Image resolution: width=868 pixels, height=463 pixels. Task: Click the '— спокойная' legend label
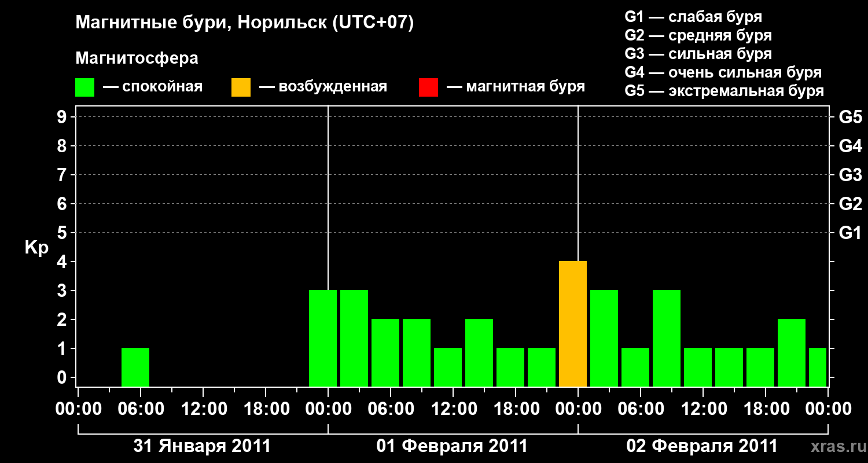tap(153, 87)
